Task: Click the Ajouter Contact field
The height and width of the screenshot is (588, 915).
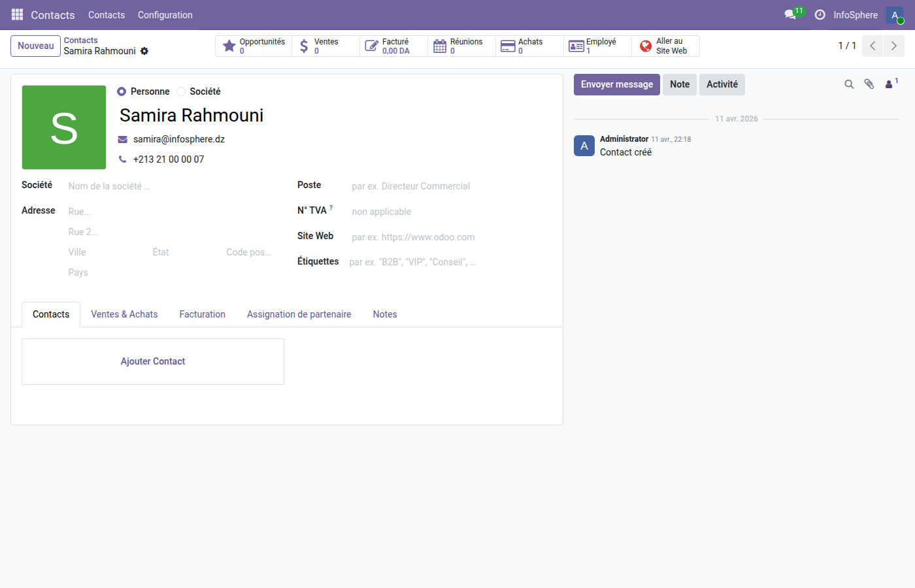Action: [152, 361]
